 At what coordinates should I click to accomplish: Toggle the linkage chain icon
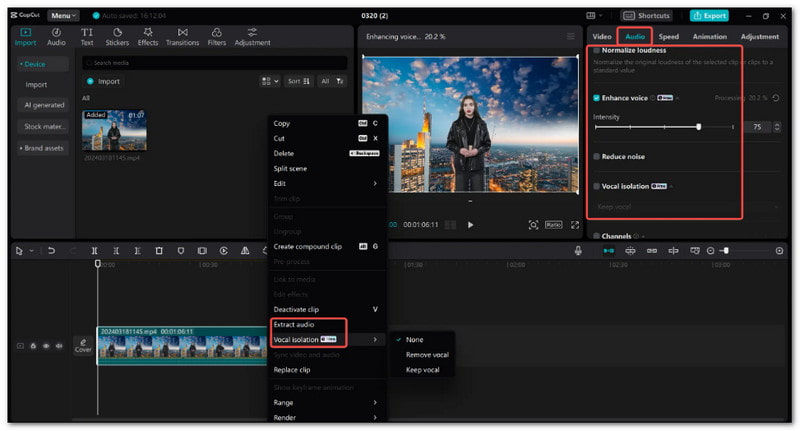click(652, 250)
